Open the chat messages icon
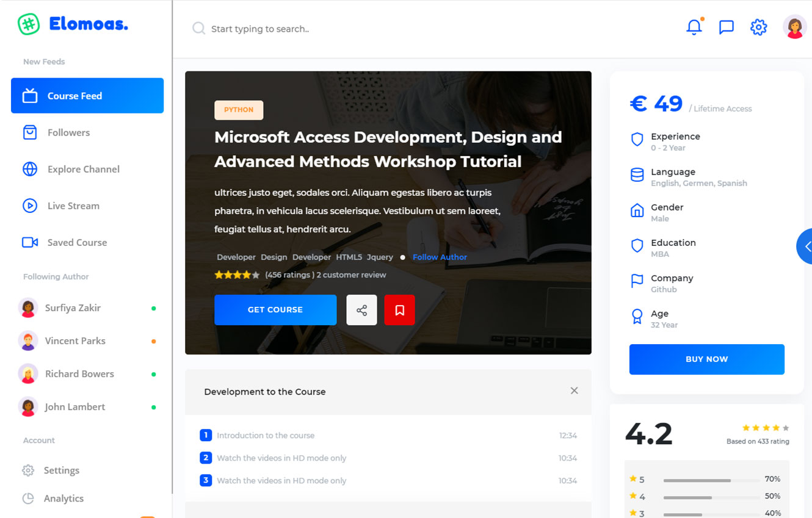The width and height of the screenshot is (812, 518). 726,27
